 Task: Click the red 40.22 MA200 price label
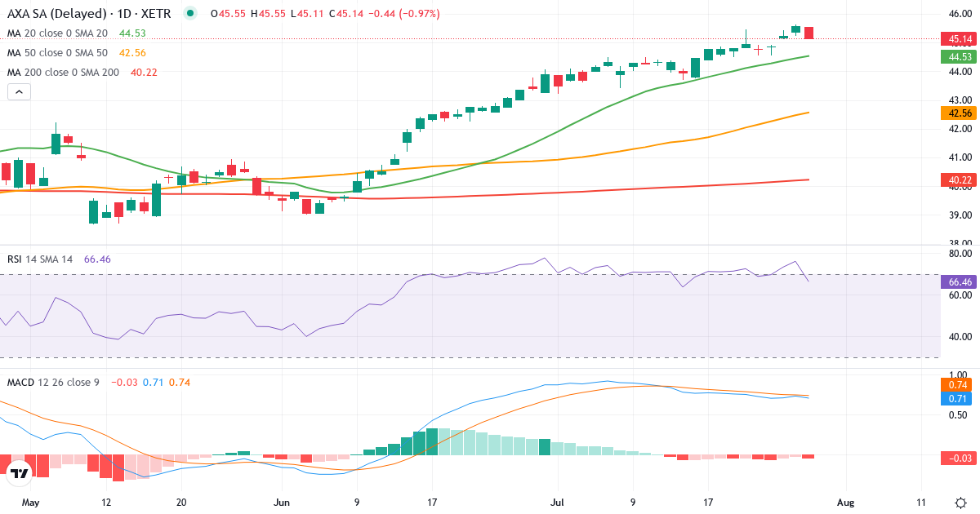pos(959,179)
